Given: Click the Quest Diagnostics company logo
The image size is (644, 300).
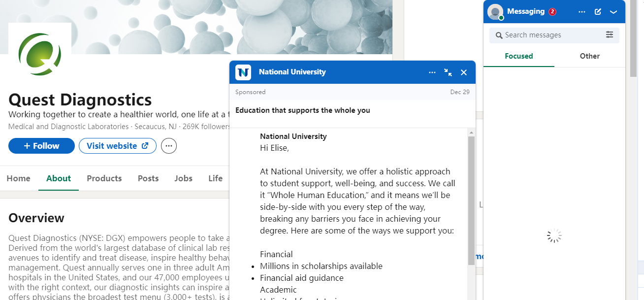Looking at the screenshot, I should tap(40, 54).
